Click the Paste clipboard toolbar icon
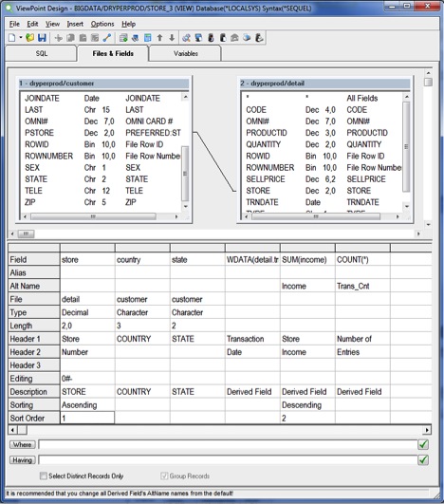The width and height of the screenshot is (444, 504). [83, 38]
